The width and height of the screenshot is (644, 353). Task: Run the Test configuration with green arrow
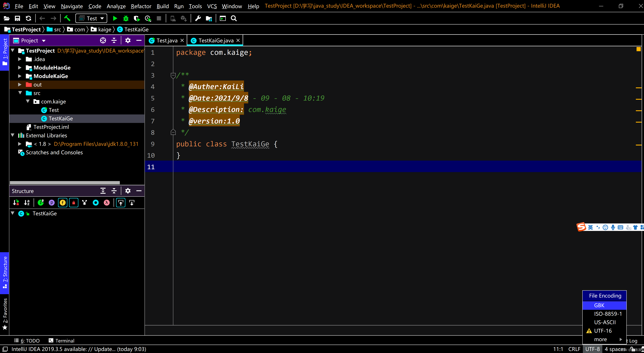click(115, 18)
